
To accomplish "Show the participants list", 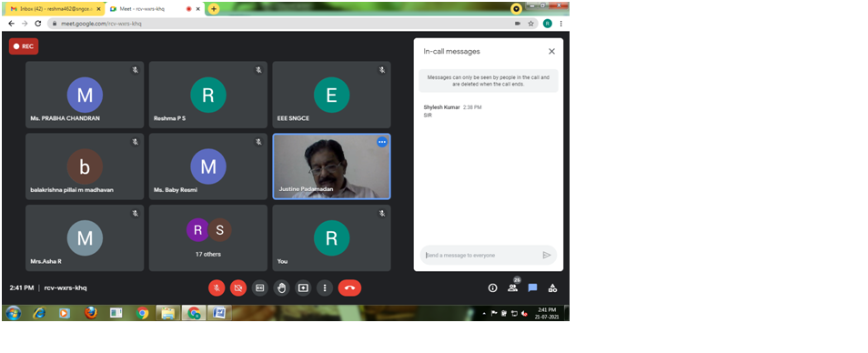I will pyautogui.click(x=512, y=287).
